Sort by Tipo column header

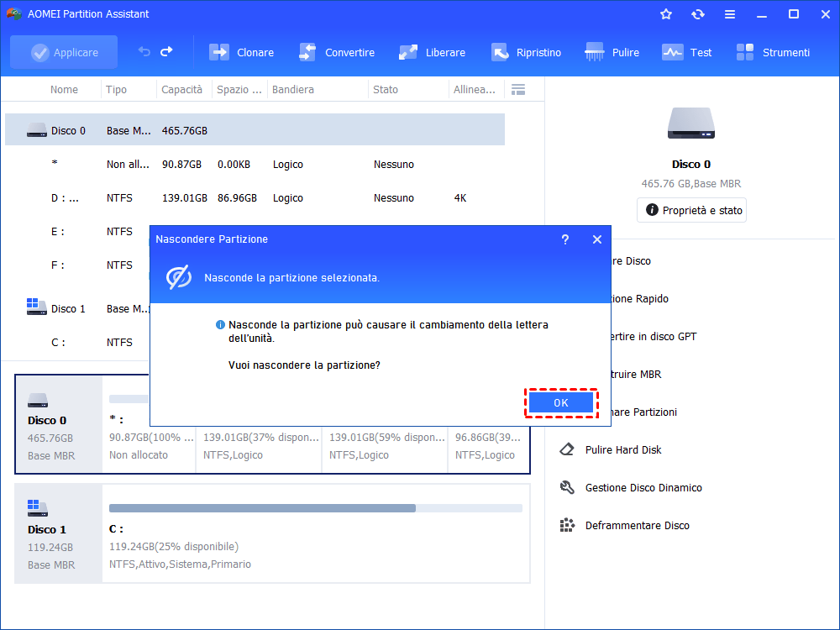116,90
